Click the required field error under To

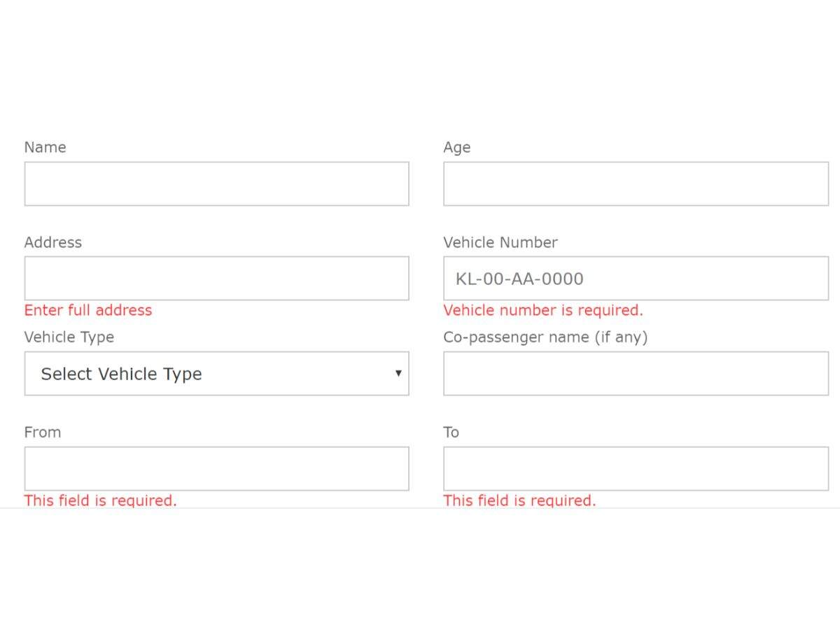click(519, 500)
